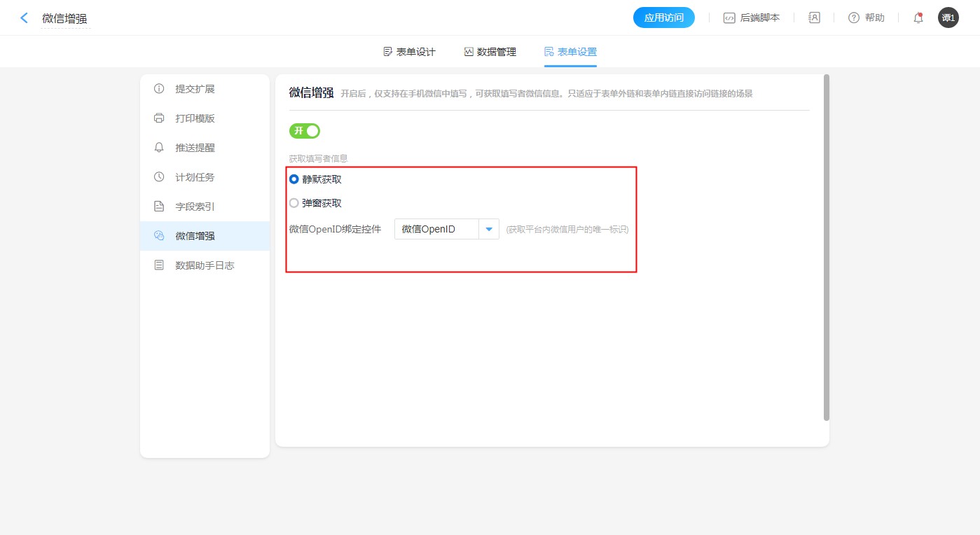
Task: Click the 打印模版 printer icon
Action: pyautogui.click(x=159, y=118)
